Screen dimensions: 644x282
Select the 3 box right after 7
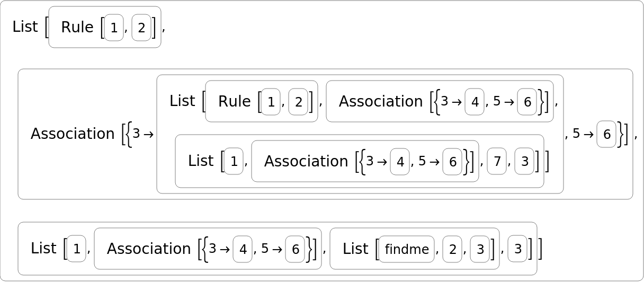524,162
